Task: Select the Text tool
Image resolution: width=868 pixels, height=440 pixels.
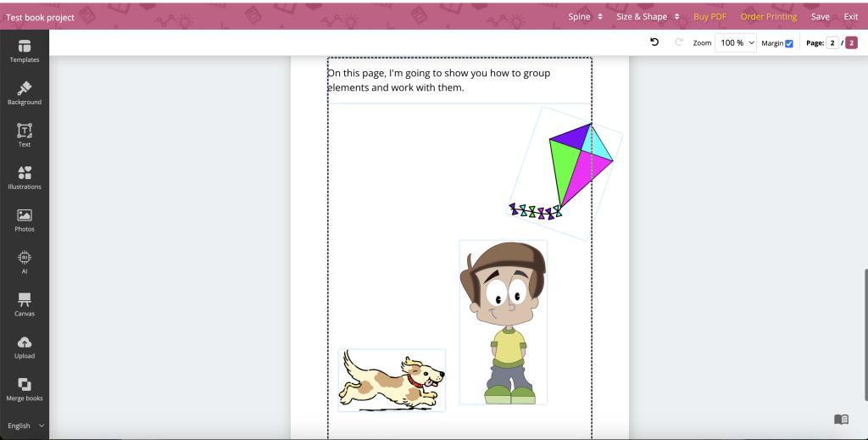Action: [25, 136]
